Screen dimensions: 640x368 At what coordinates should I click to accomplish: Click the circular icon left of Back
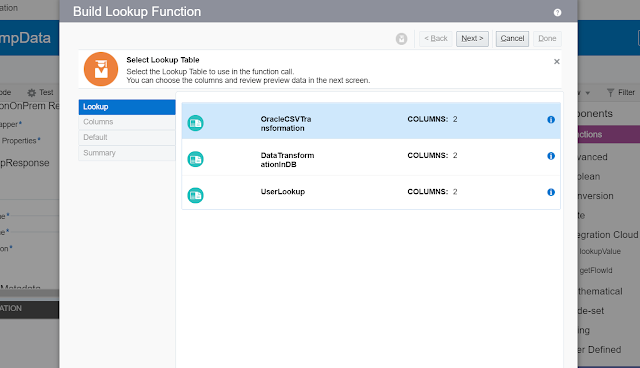coord(401,39)
